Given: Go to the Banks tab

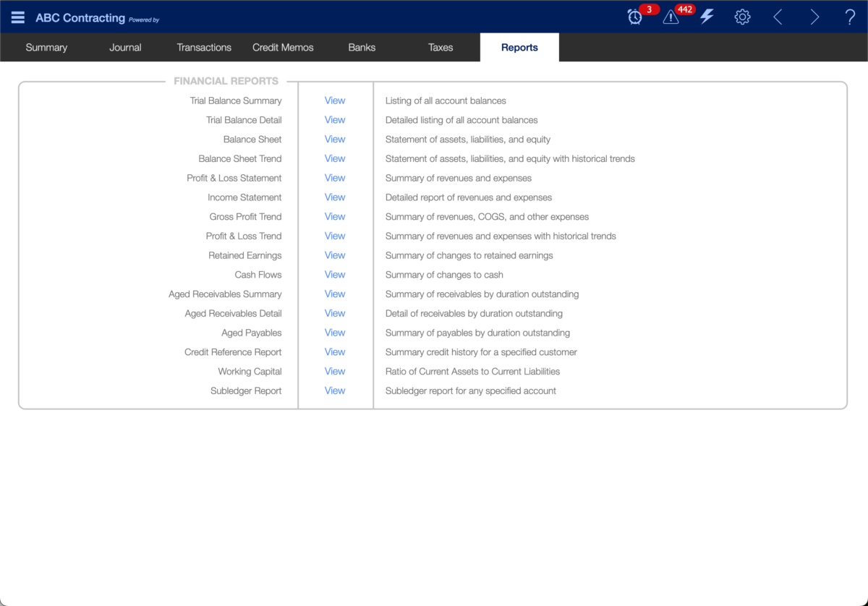Looking at the screenshot, I should (362, 48).
